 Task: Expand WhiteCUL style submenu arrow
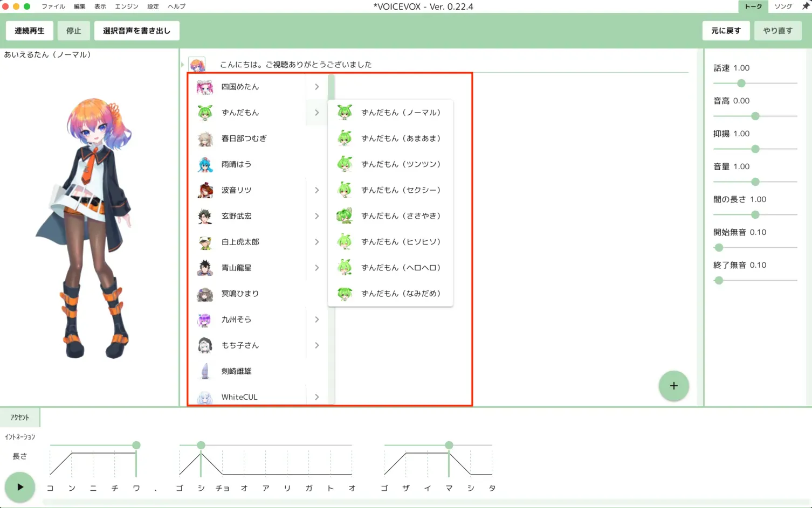317,397
